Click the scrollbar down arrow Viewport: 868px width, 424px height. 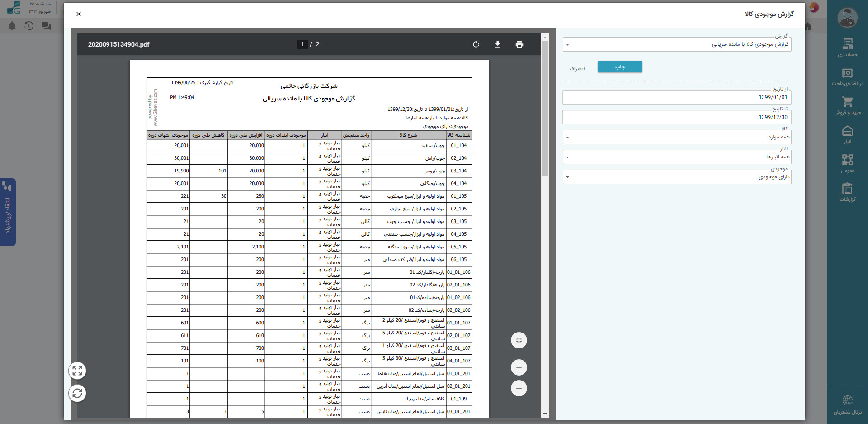click(x=545, y=414)
